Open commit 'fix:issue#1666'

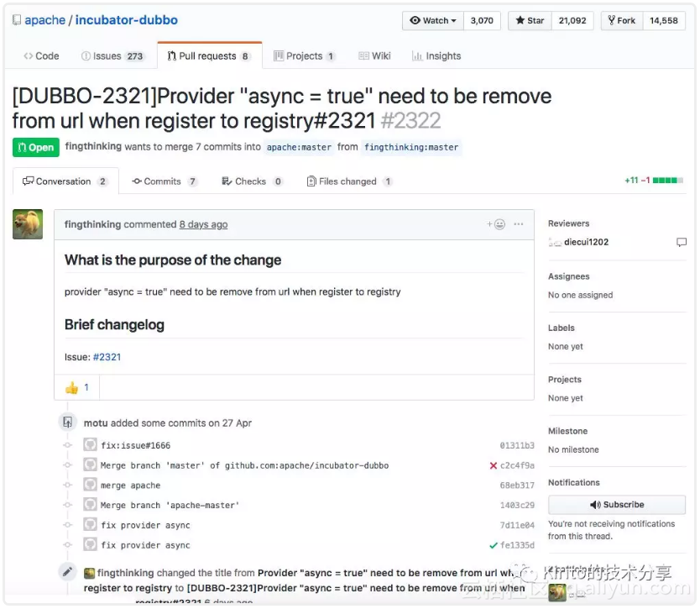point(136,445)
